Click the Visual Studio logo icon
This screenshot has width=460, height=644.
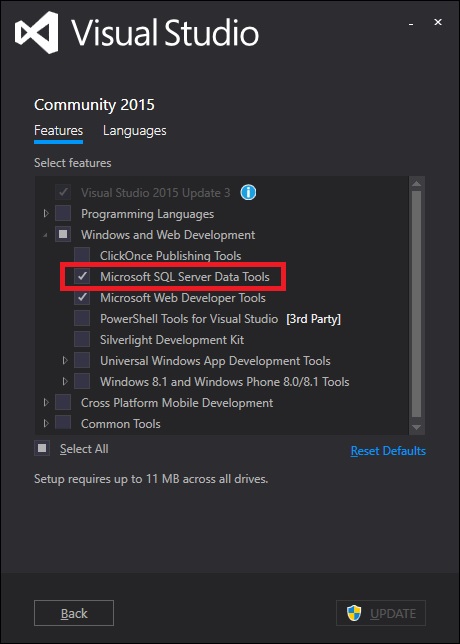pos(37,32)
